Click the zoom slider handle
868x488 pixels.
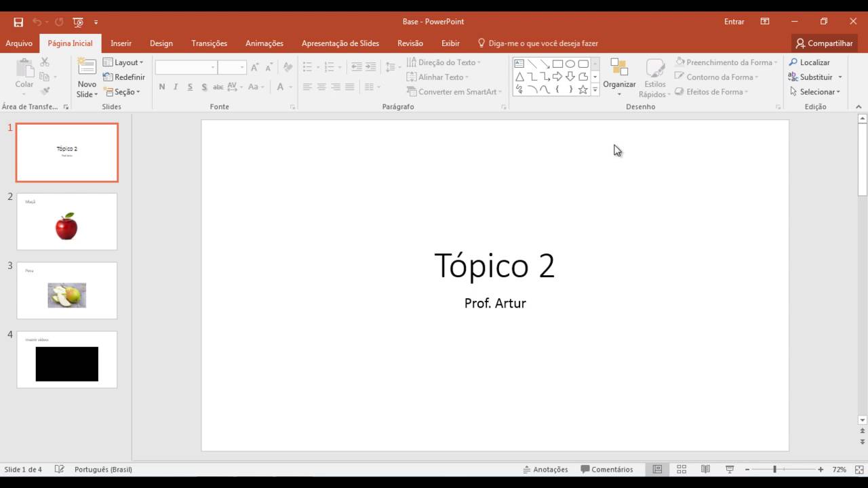click(774, 469)
